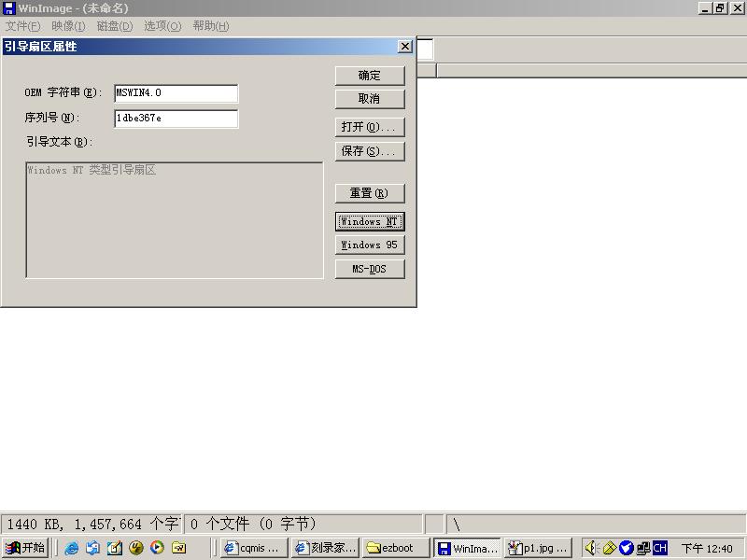Launch Internet Explorer from quick launch
The image size is (747, 560).
click(x=72, y=548)
